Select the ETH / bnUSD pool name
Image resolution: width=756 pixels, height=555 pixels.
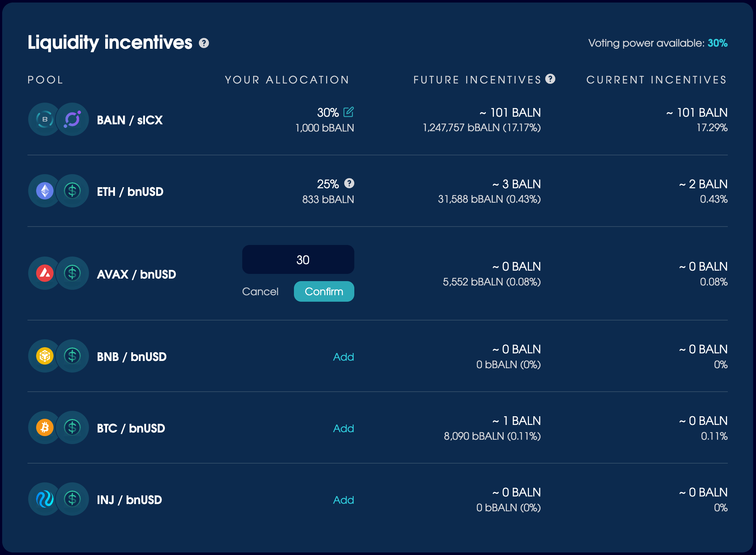coord(130,192)
